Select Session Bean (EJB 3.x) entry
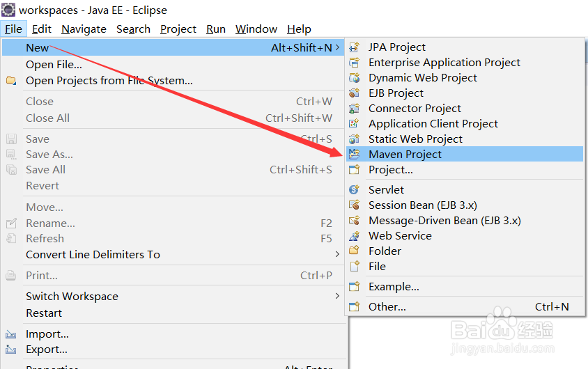Image resolution: width=588 pixels, height=369 pixels. coord(465,205)
